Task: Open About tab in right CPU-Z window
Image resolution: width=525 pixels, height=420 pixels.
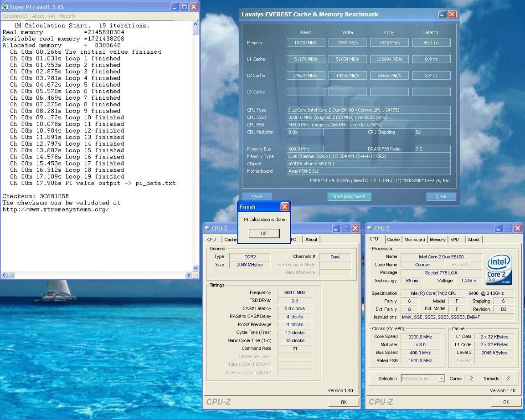Action: tap(474, 240)
